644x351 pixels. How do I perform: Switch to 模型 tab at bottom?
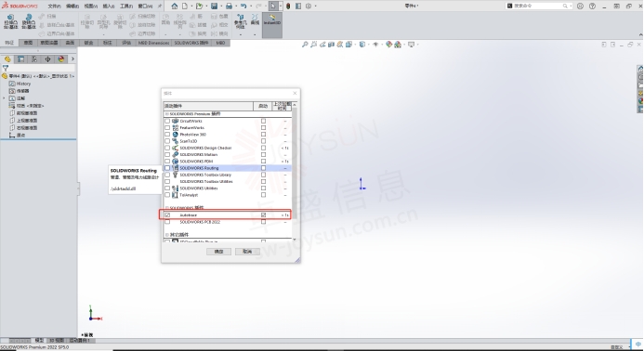pos(39,341)
